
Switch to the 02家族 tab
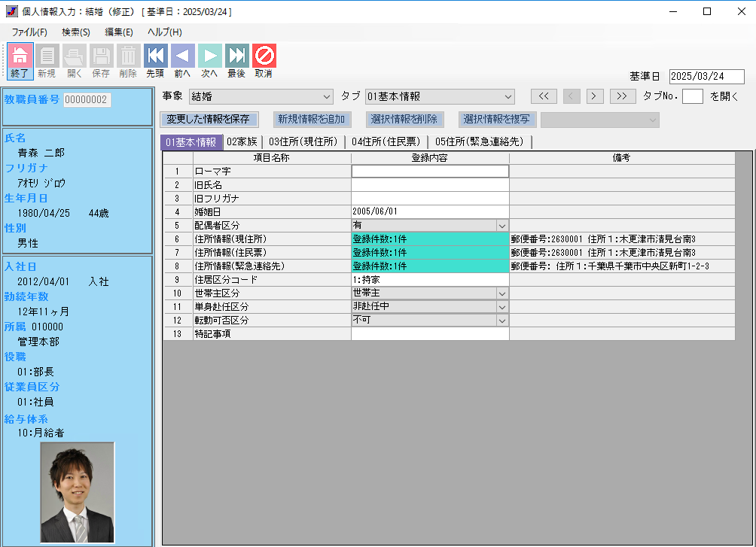[x=242, y=142]
